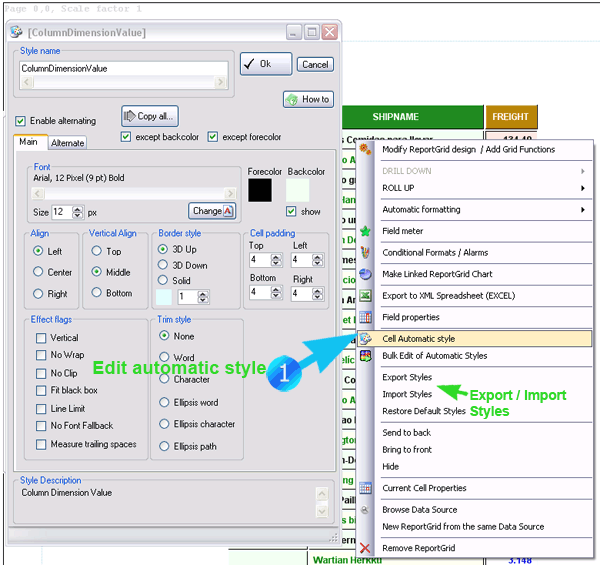The height and width of the screenshot is (565, 600).
Task: Click the SHIPNAME column header
Action: (x=412, y=117)
